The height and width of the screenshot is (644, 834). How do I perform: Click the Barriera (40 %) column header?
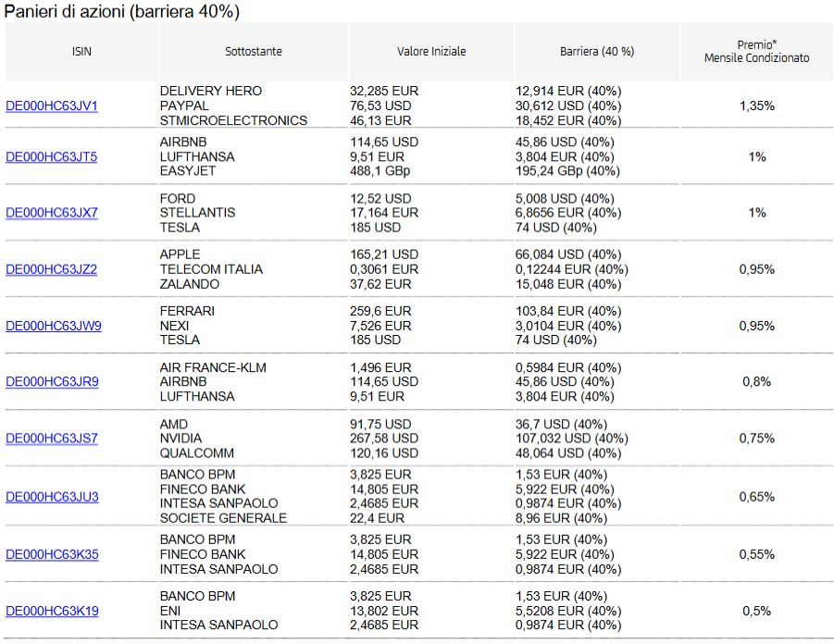point(597,52)
